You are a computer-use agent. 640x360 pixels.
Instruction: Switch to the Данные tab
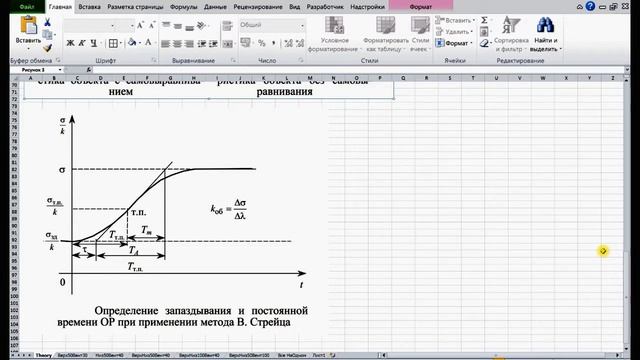[215, 7]
